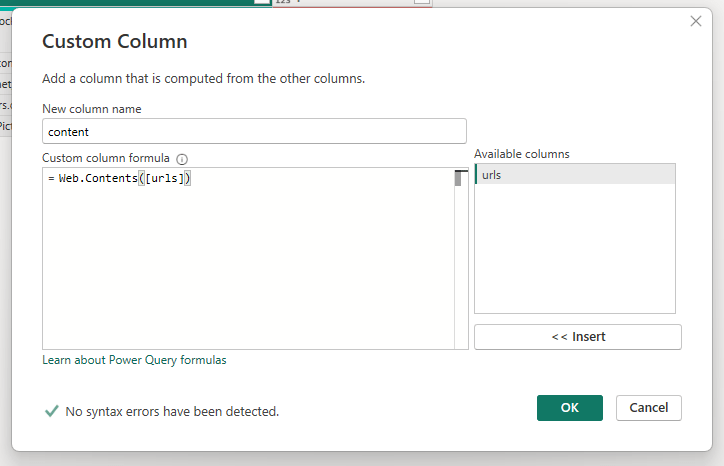This screenshot has width=724, height=466.
Task: Click the 'New column name' label
Action: pyautogui.click(x=91, y=108)
